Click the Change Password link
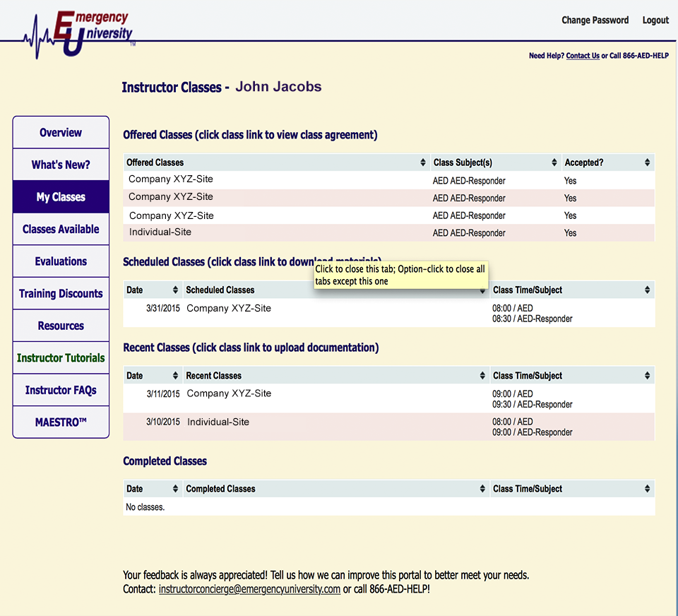Image resolution: width=678 pixels, height=616 pixels. pos(595,20)
